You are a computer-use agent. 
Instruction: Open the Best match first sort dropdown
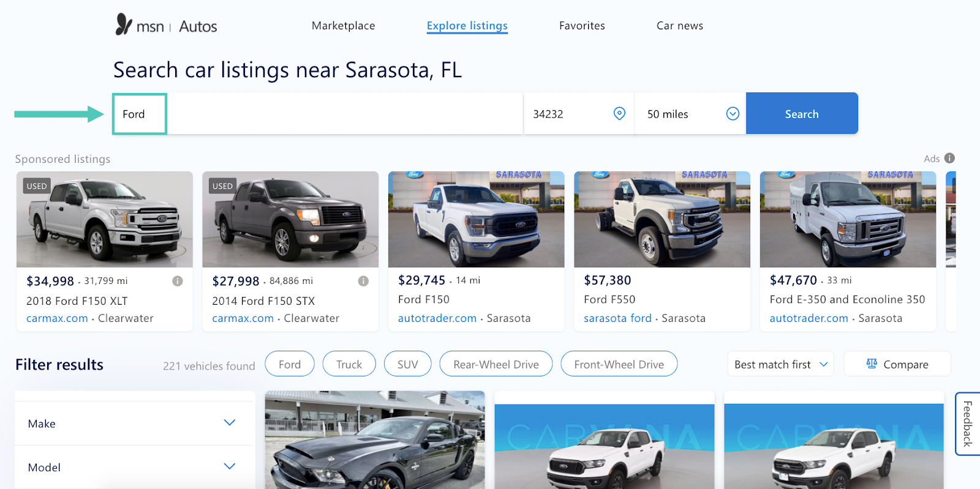[780, 364]
